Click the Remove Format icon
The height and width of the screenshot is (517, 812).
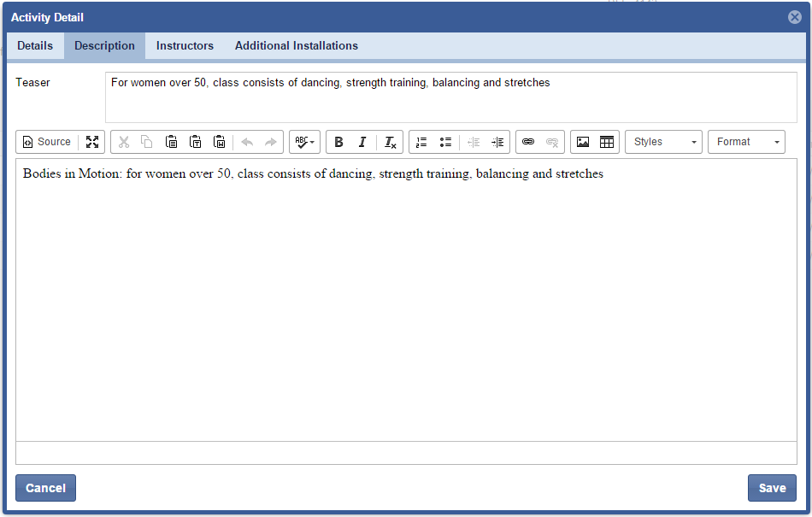click(390, 142)
